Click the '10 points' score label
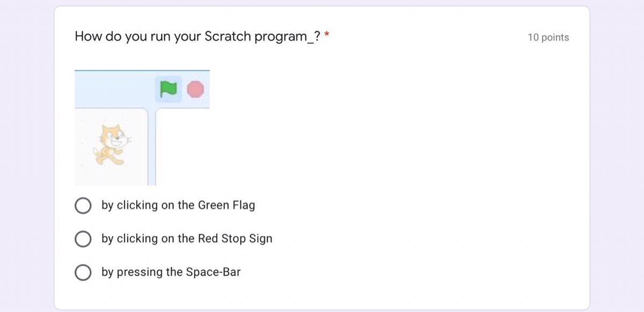644x312 pixels. pyautogui.click(x=548, y=38)
